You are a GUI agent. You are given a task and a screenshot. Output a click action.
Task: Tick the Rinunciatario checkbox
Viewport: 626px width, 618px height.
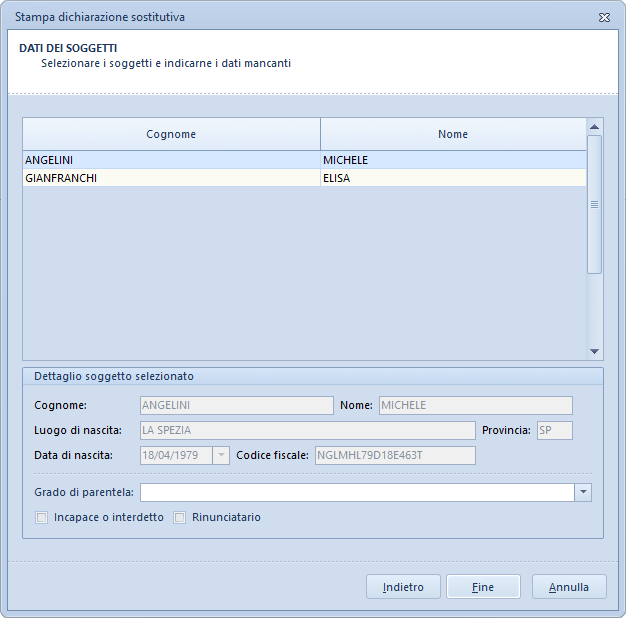tap(180, 518)
